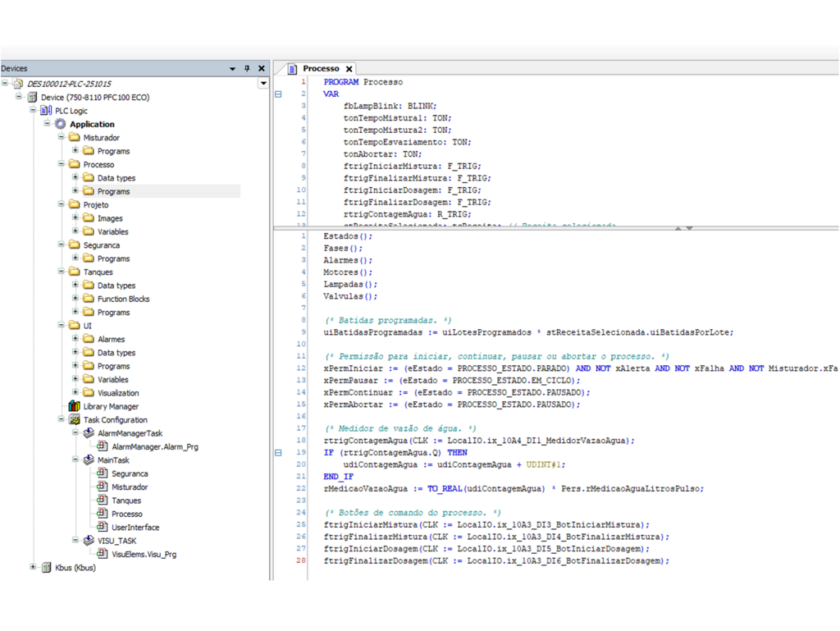Fold the IF rtrigContagemAgua.Q code block
Screen dimensions: 840x631
coord(278,453)
